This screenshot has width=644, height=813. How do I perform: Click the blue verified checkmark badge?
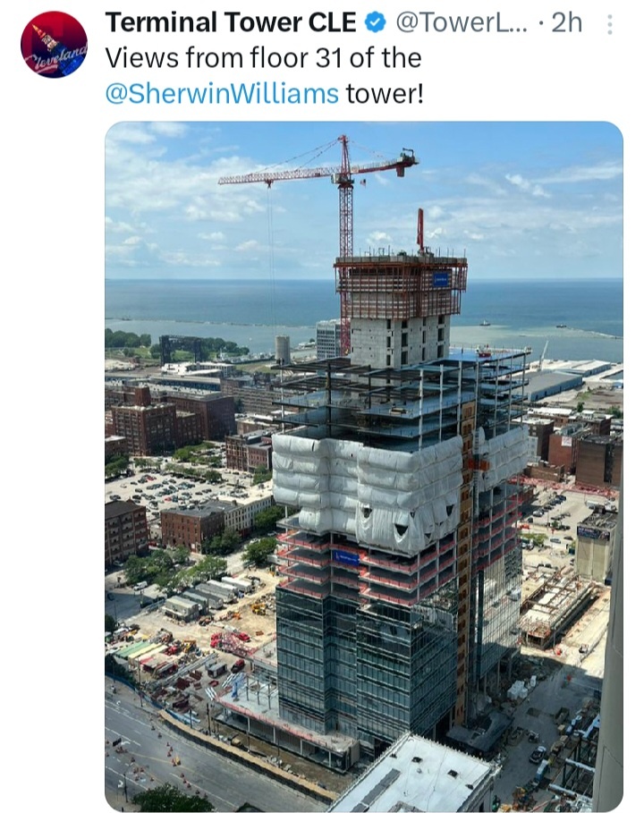point(376,23)
